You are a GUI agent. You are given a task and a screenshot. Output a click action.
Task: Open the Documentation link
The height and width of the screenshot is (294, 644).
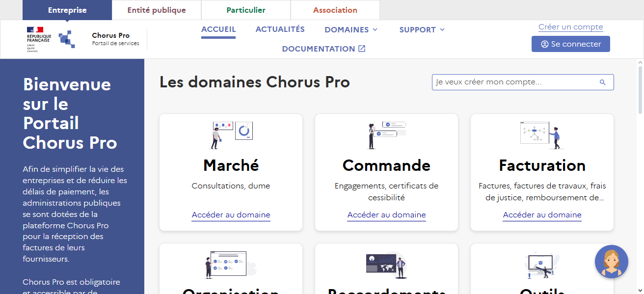[x=323, y=49]
